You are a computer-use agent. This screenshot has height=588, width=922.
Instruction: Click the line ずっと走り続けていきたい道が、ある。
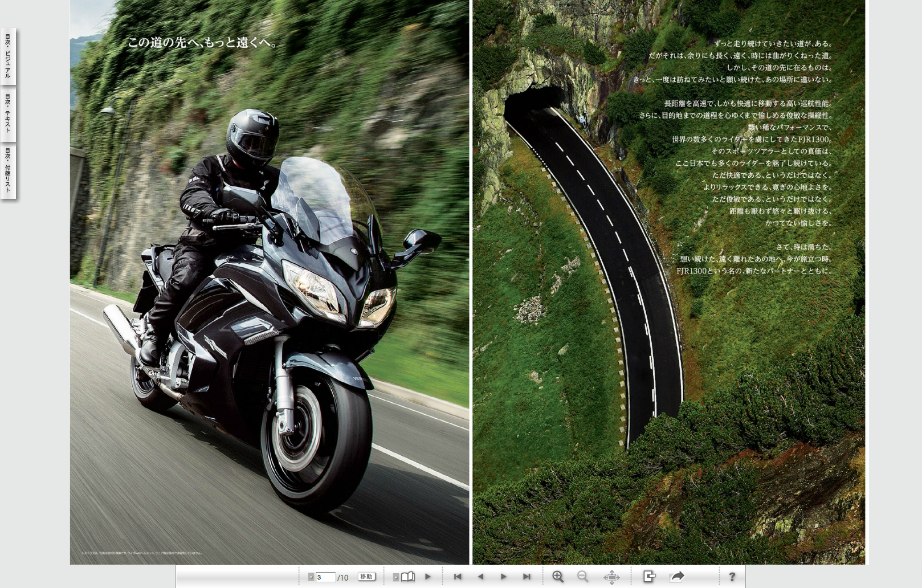[773, 43]
